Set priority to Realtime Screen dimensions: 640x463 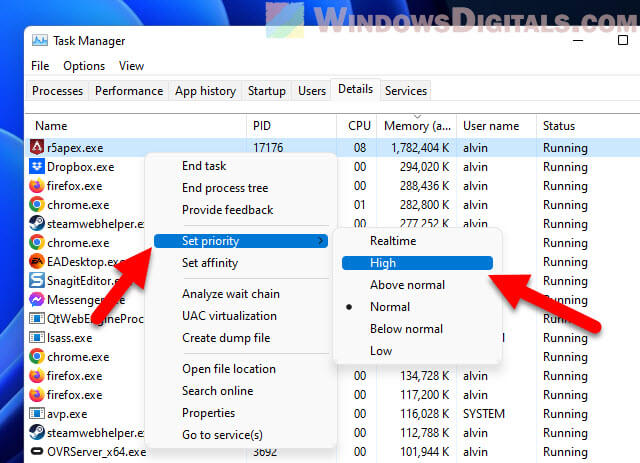coord(417,241)
